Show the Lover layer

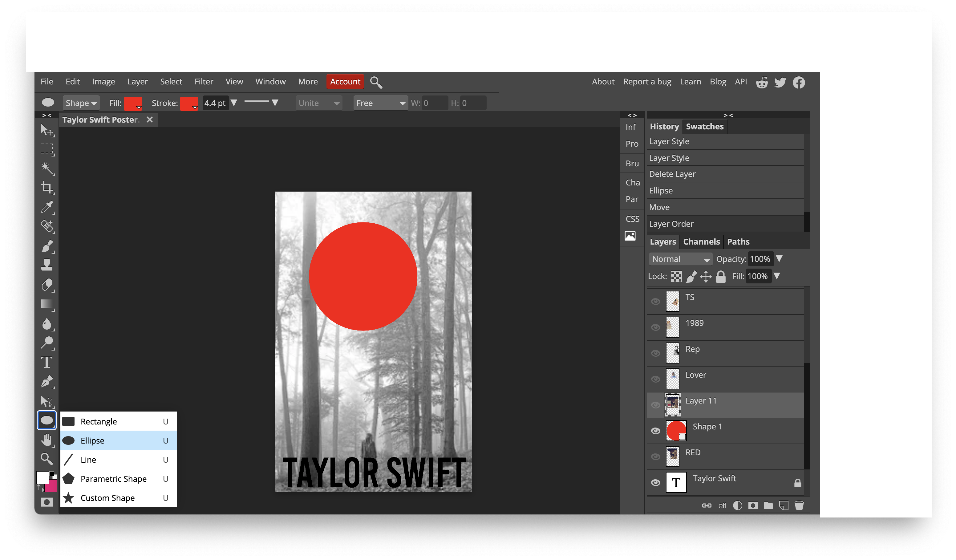(655, 379)
